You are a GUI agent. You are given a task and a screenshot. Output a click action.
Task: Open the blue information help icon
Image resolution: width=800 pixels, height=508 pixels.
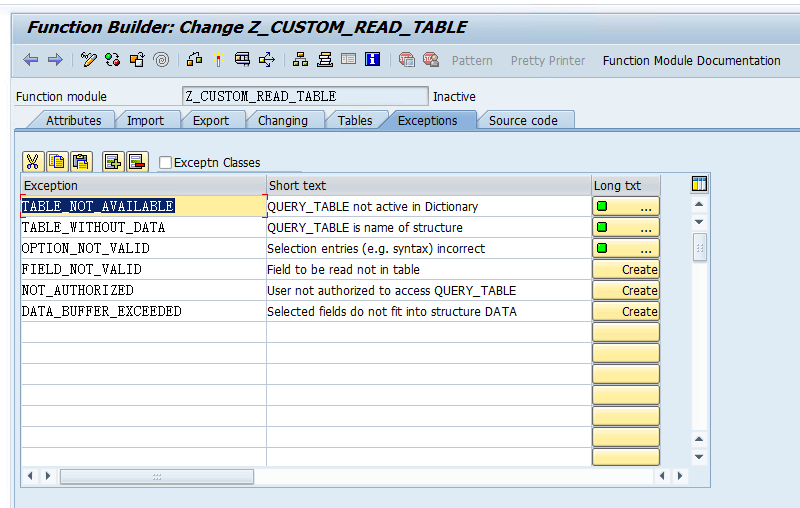372,60
